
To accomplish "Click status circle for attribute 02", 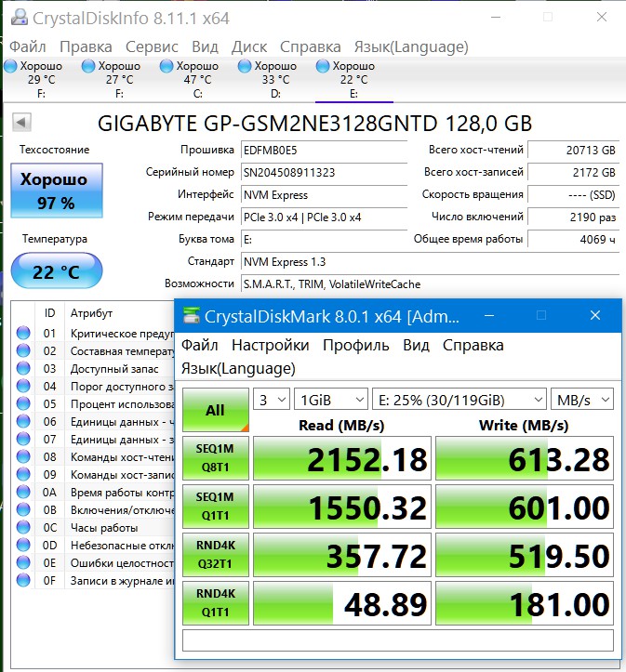I will [x=23, y=350].
